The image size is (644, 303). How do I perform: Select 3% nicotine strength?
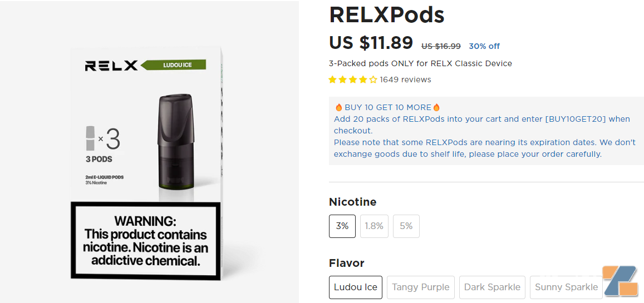[x=342, y=226]
